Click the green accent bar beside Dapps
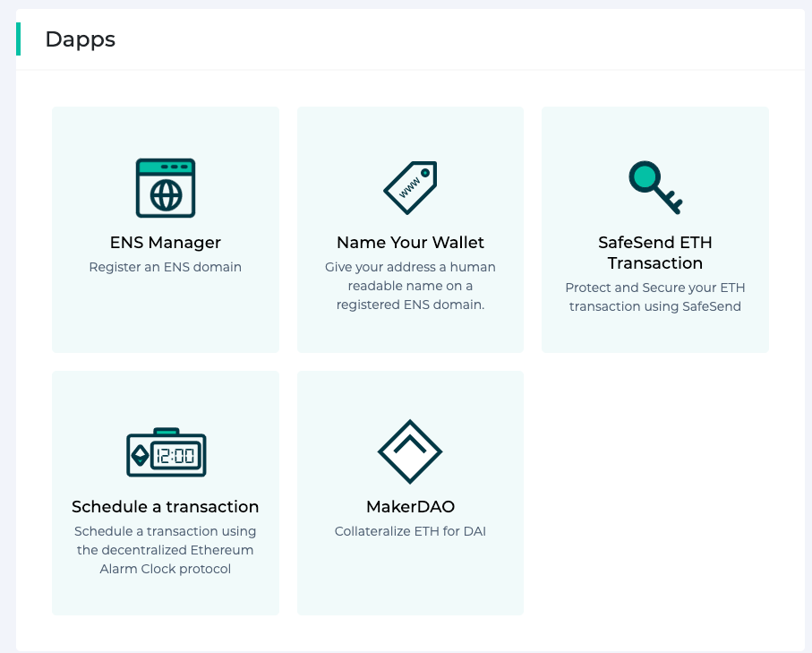 [x=18, y=39]
